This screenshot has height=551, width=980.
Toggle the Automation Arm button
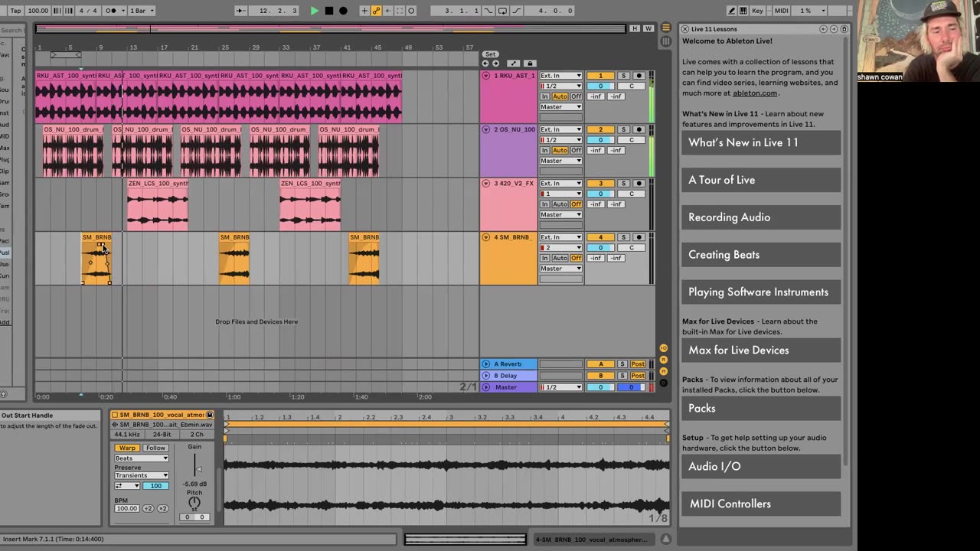coord(376,11)
